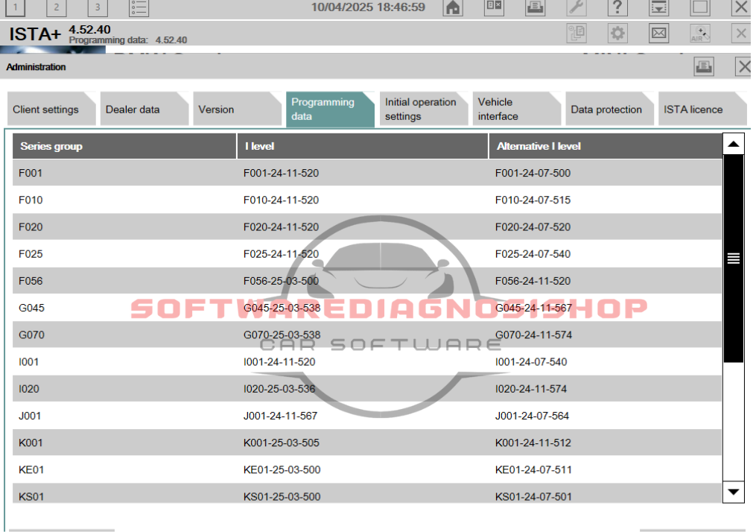The width and height of the screenshot is (756, 532).
Task: Open the ISTA licence tab
Action: 702,110
